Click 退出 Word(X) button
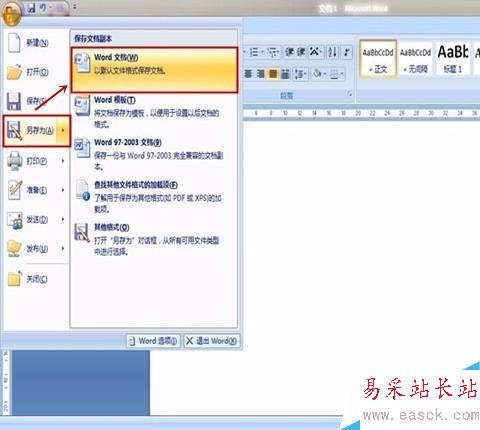 (x=211, y=341)
